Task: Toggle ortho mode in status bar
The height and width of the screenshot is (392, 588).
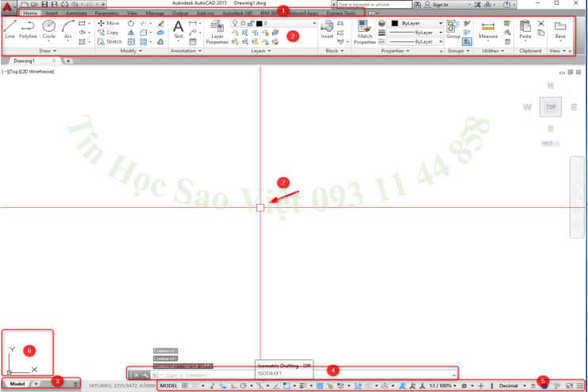Action: [233, 386]
